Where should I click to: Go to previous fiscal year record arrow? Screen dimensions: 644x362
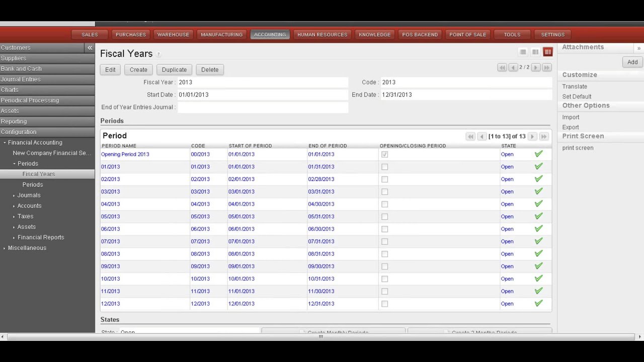point(513,67)
